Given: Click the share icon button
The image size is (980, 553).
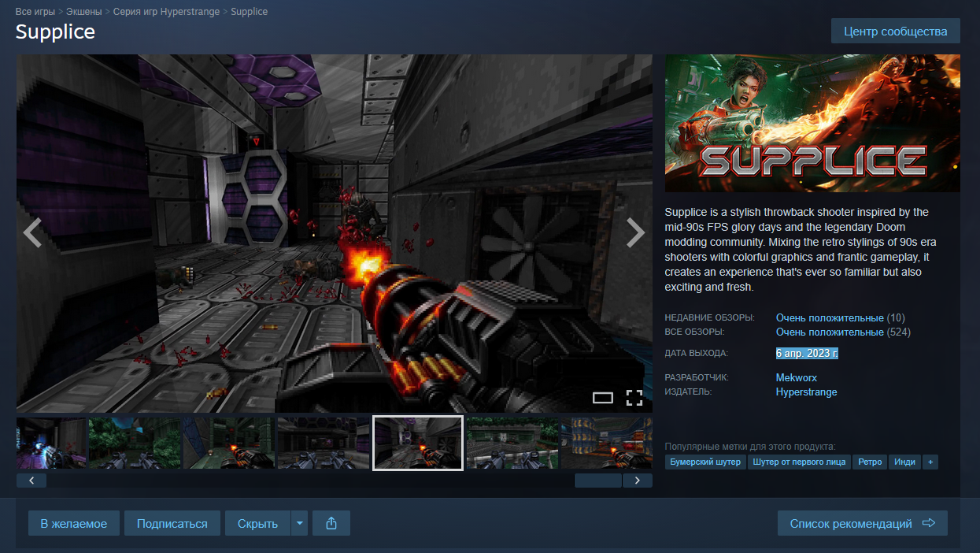Looking at the screenshot, I should pyautogui.click(x=331, y=523).
